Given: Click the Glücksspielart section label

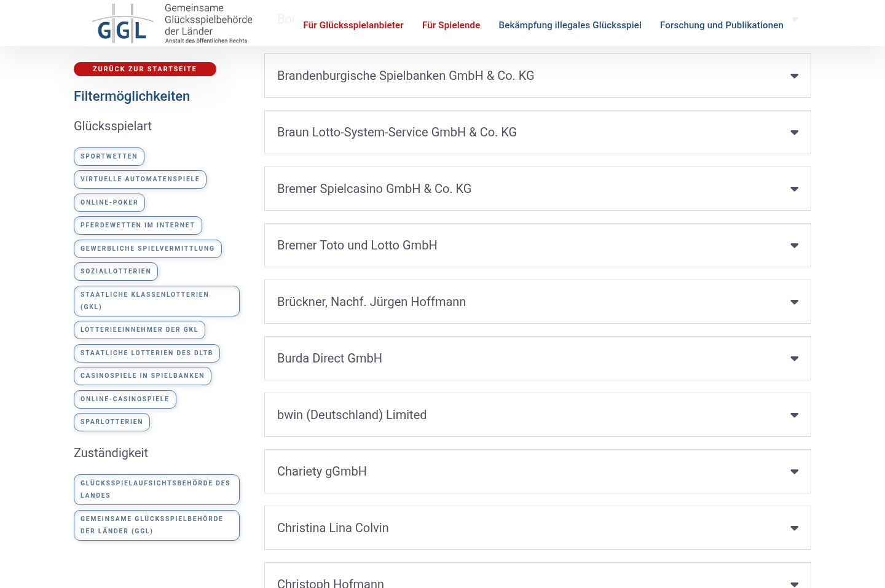Looking at the screenshot, I should point(112,126).
